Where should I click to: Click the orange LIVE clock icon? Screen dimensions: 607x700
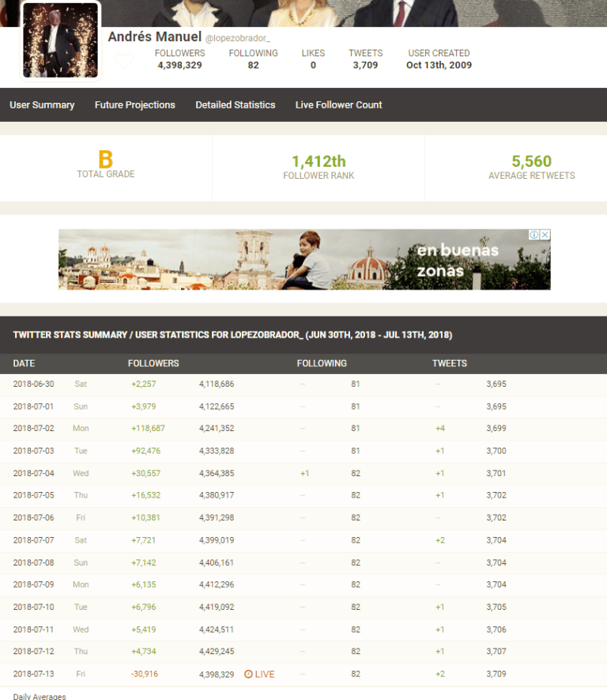248,674
